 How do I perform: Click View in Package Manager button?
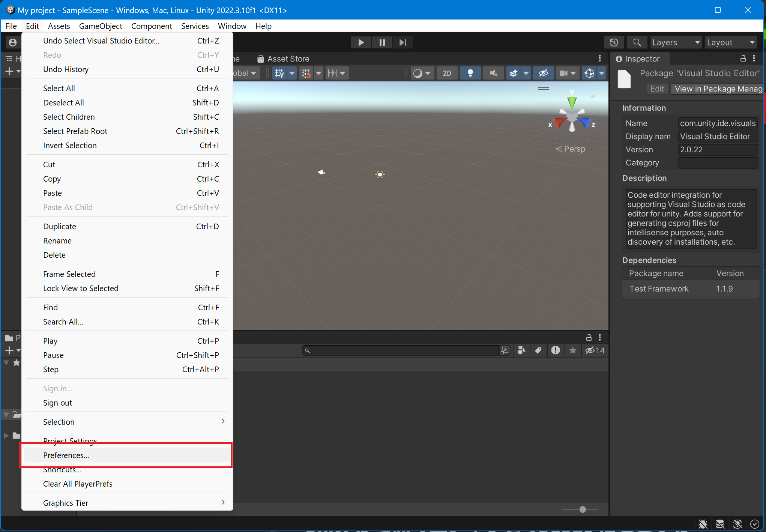click(717, 89)
